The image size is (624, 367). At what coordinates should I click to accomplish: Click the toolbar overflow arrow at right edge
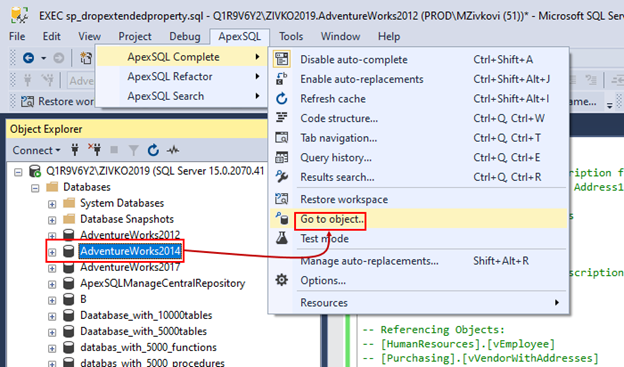(x=609, y=104)
